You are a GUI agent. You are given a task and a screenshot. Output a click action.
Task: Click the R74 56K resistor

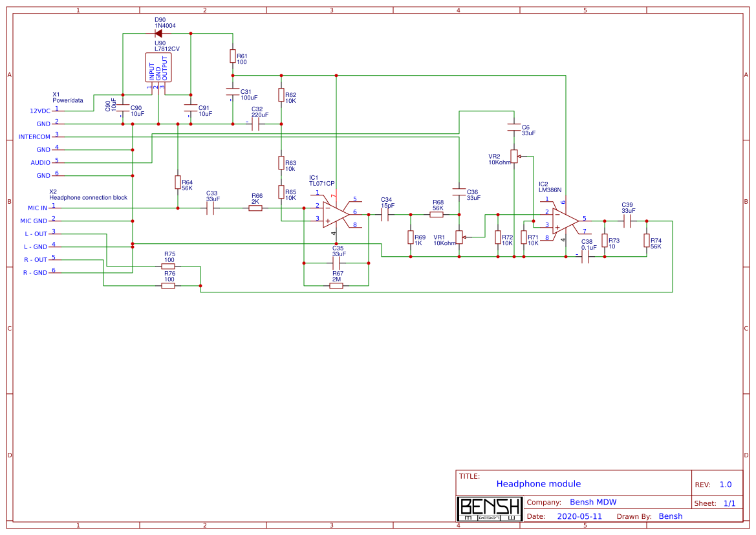tap(646, 240)
